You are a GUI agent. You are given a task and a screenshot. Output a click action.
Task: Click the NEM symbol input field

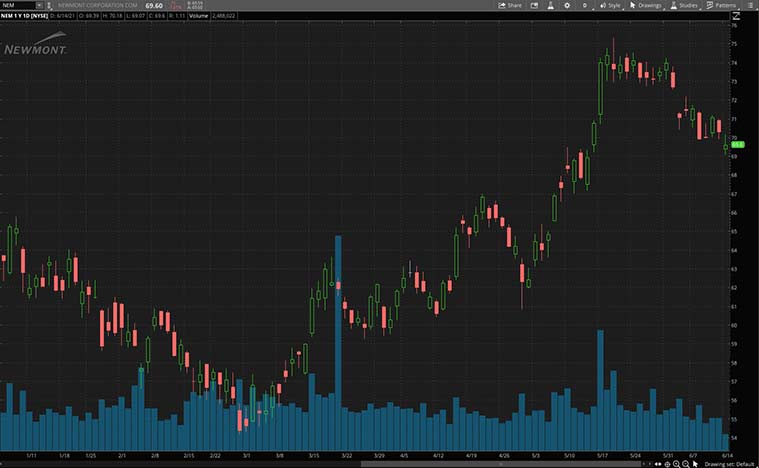pyautogui.click(x=18, y=5)
